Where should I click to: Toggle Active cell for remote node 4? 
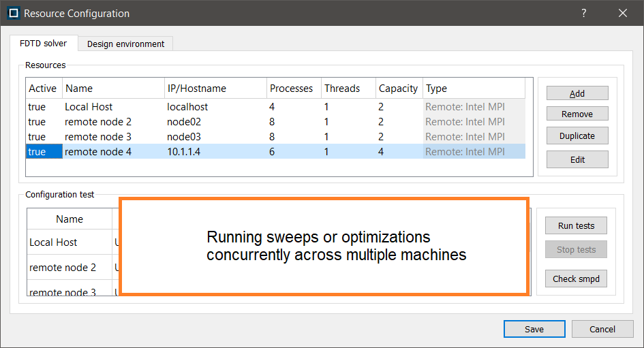click(x=37, y=152)
